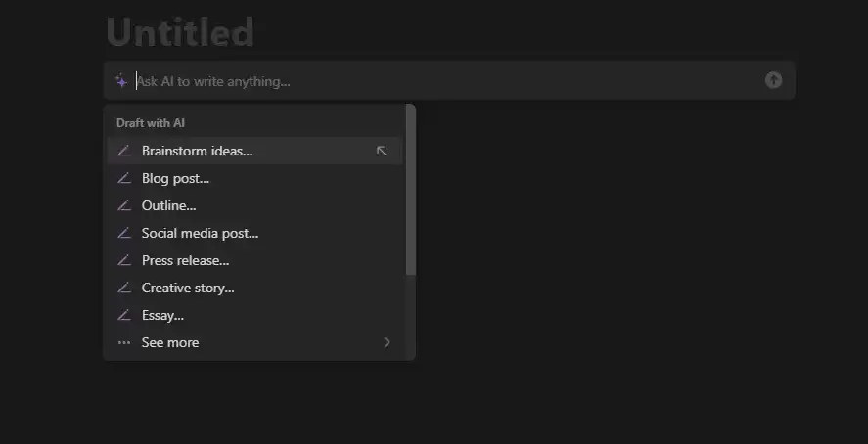Pick the Creative story option
Screen dimensions: 868x444
255,288
